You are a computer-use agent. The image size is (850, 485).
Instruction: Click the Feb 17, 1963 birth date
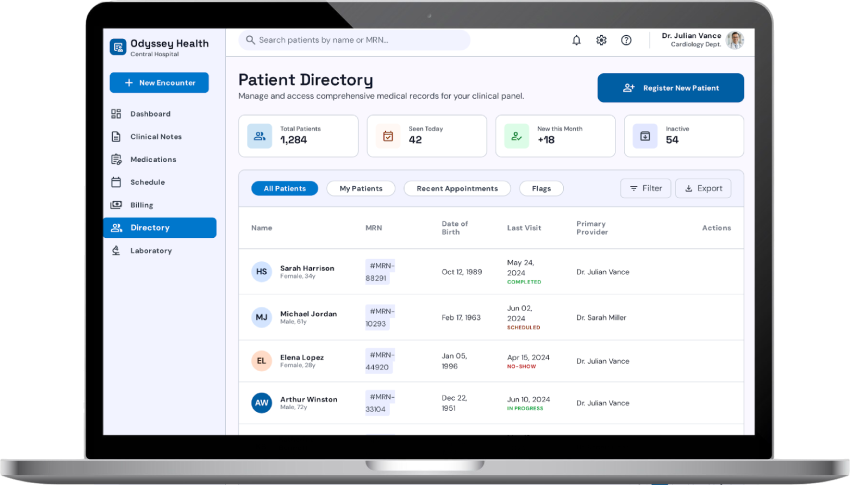click(x=461, y=318)
